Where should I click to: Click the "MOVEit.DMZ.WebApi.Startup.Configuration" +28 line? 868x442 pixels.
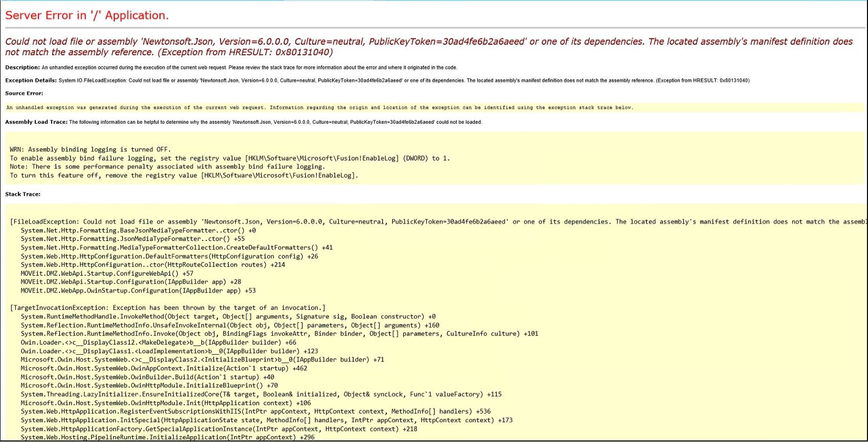(131, 282)
